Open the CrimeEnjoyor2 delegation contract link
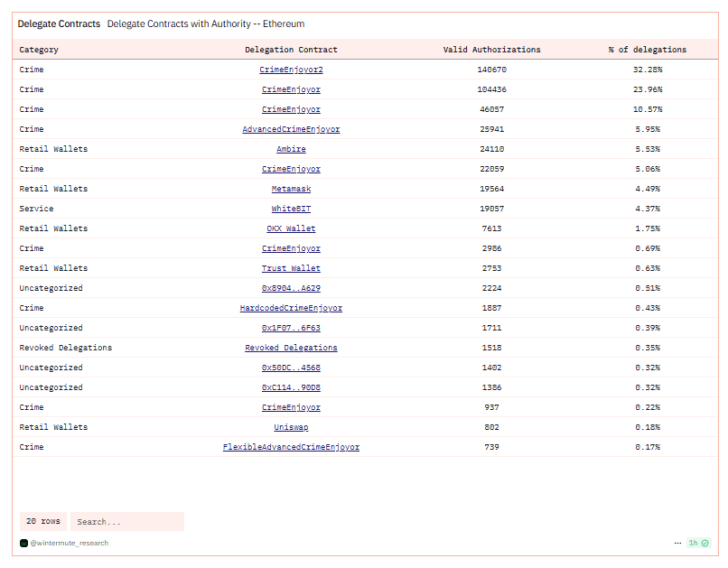This screenshot has height=568, width=728. coord(291,70)
